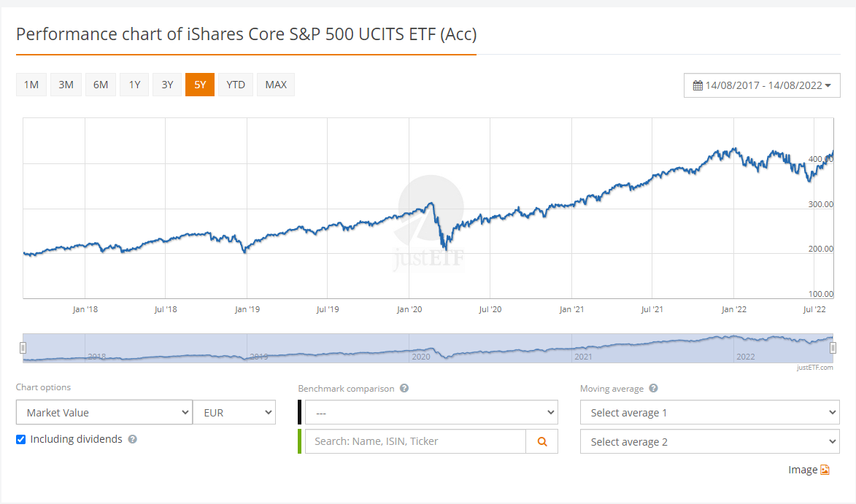The height and width of the screenshot is (504, 856).
Task: Uncheck the Including dividends checkbox
Action: [x=20, y=440]
